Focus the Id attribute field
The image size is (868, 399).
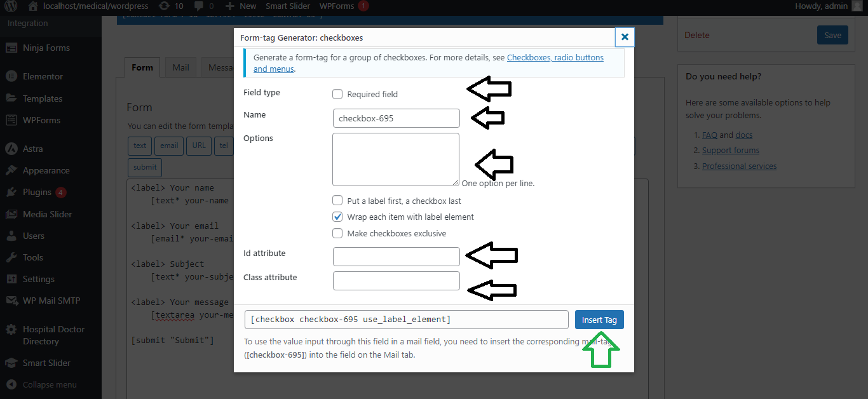(x=397, y=257)
